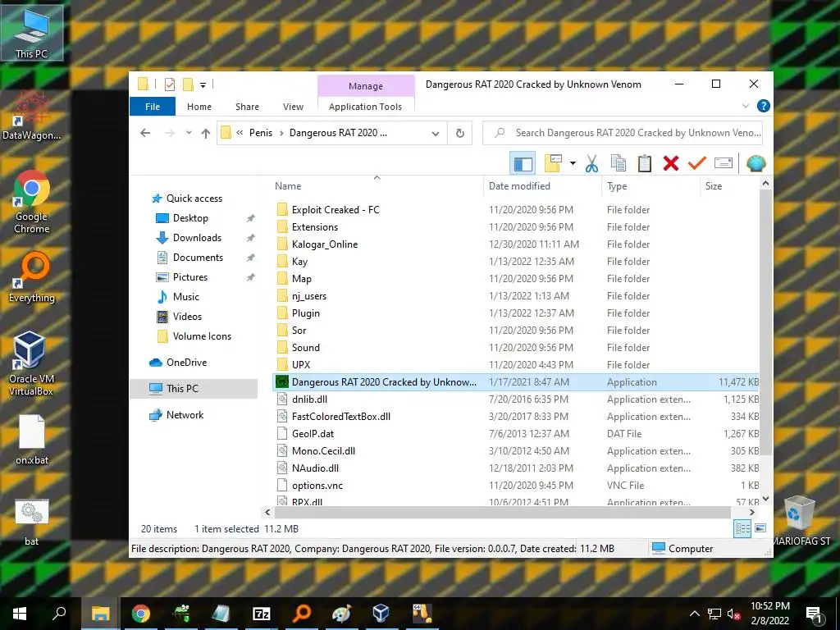Open Downloads in the navigation pane
The height and width of the screenshot is (630, 840).
[197, 238]
